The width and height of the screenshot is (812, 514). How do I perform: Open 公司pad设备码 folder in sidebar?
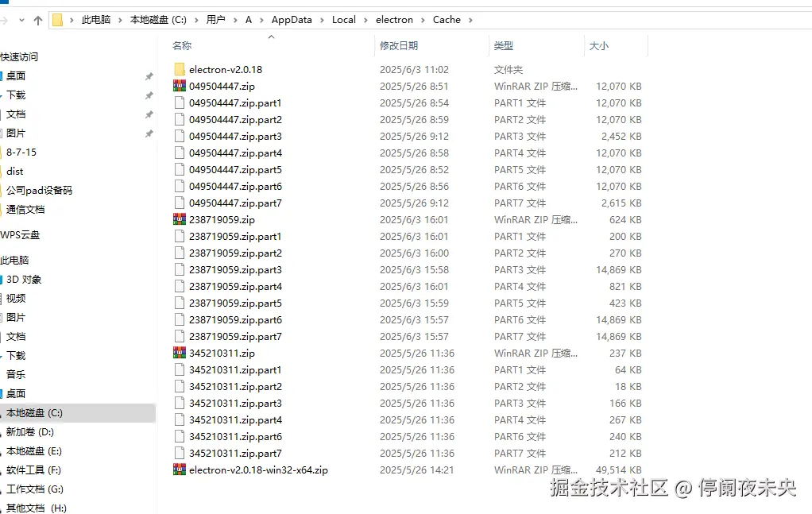39,191
